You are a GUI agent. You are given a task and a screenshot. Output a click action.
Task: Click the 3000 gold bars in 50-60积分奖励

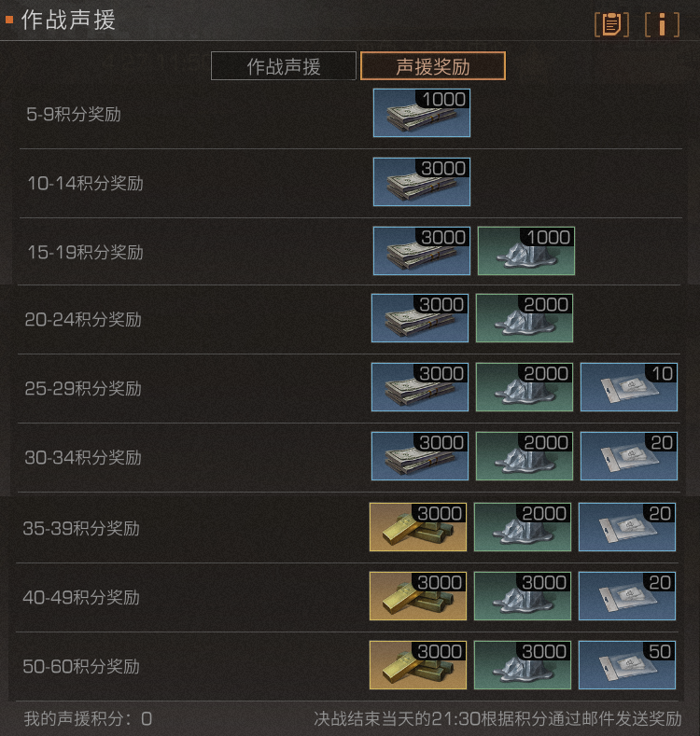pos(418,665)
